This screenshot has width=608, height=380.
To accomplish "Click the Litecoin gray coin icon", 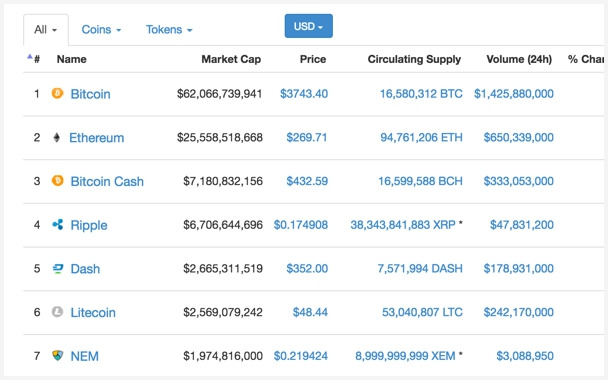I will pyautogui.click(x=57, y=312).
